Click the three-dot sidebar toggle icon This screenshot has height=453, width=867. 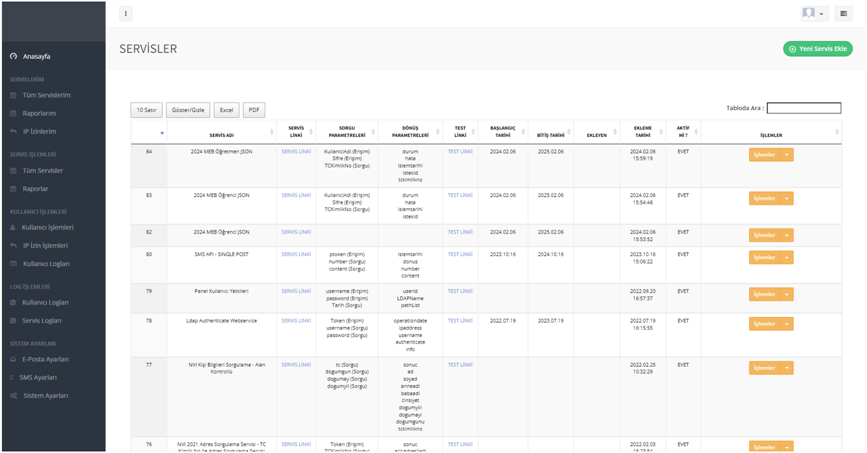click(125, 14)
